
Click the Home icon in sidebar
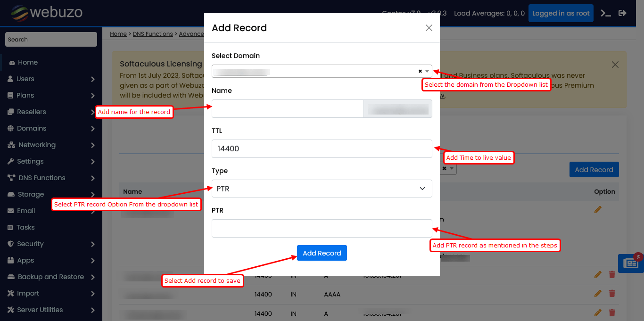[x=12, y=63]
